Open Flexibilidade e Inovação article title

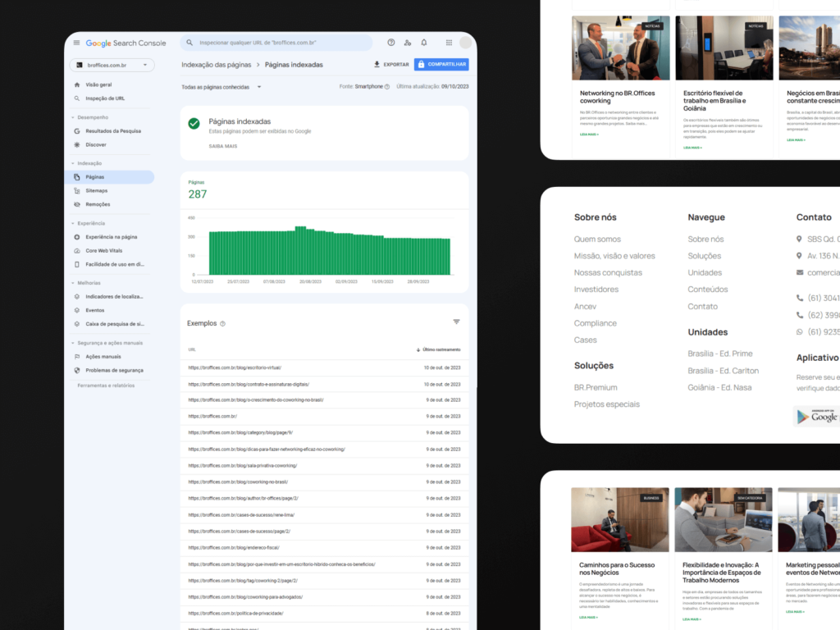click(722, 573)
